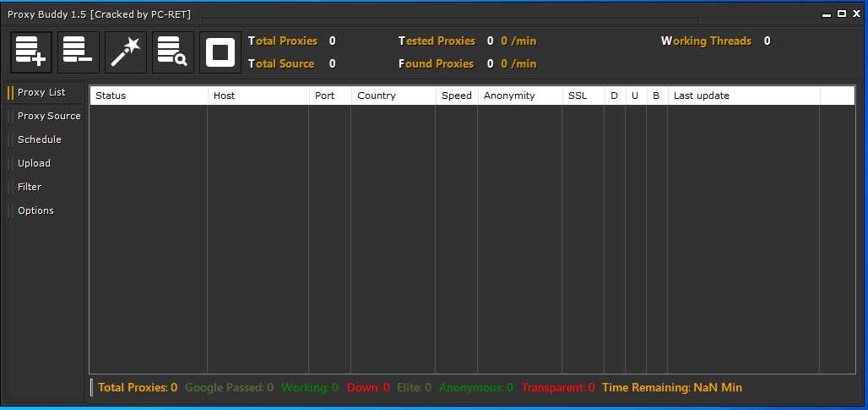The height and width of the screenshot is (410, 868).
Task: Sort by the Status column header
Action: (x=149, y=96)
